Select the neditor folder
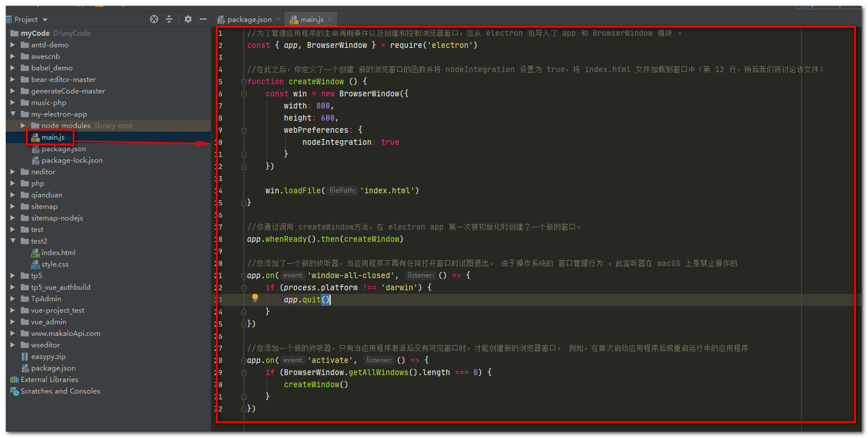This screenshot has width=868, height=438. click(x=43, y=172)
